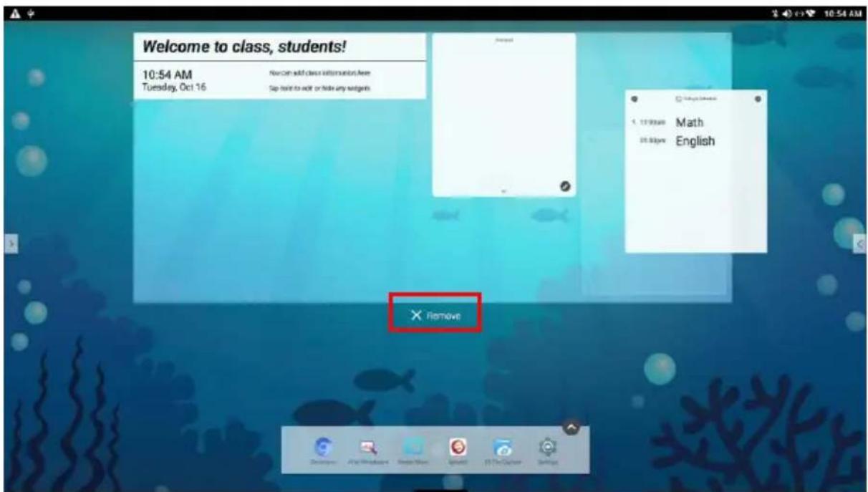Open the right edge side-panel arrow
868x492 pixels.
point(860,244)
